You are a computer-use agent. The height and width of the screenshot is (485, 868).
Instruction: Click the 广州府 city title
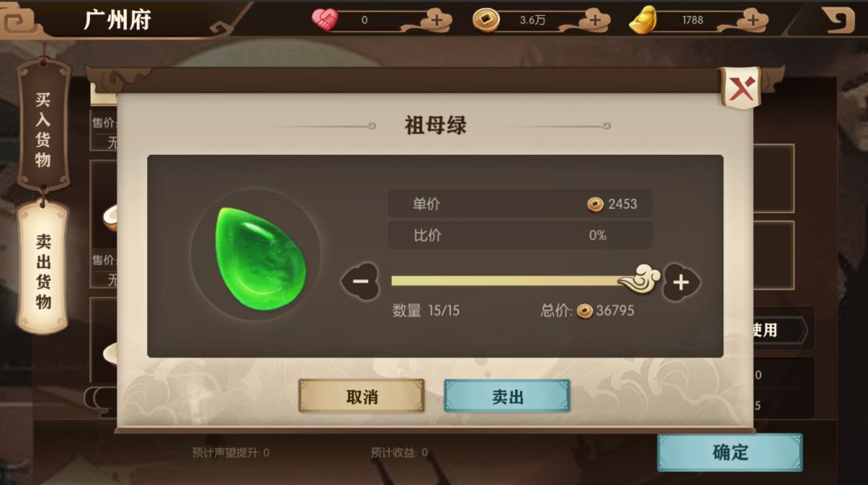click(117, 20)
